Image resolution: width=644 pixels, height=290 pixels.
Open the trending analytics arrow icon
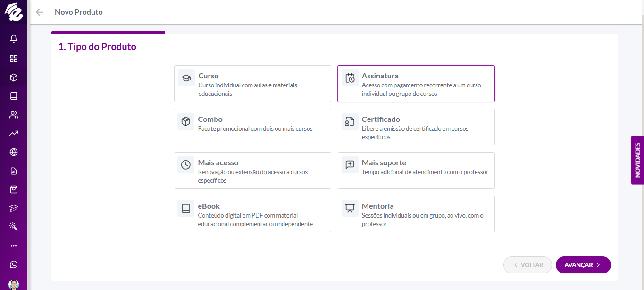point(14,134)
